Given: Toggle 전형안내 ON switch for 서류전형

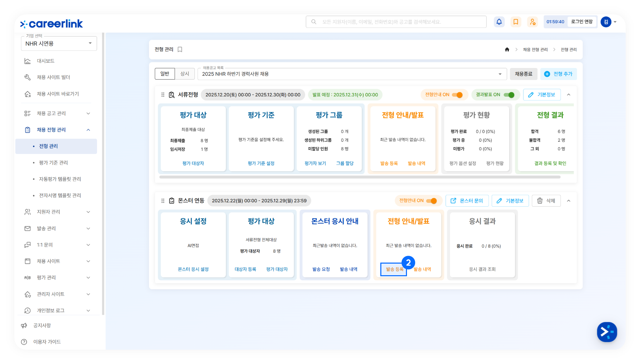Looking at the screenshot, I should [x=457, y=95].
